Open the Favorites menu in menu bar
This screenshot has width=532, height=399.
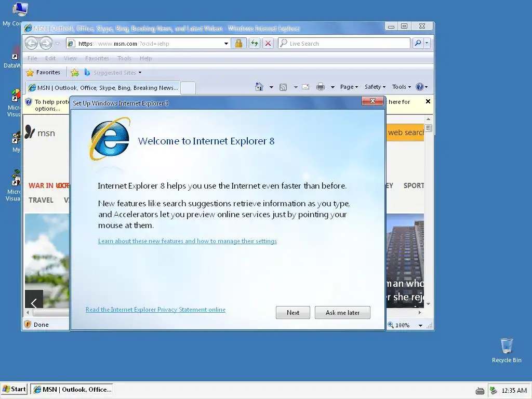pos(97,58)
